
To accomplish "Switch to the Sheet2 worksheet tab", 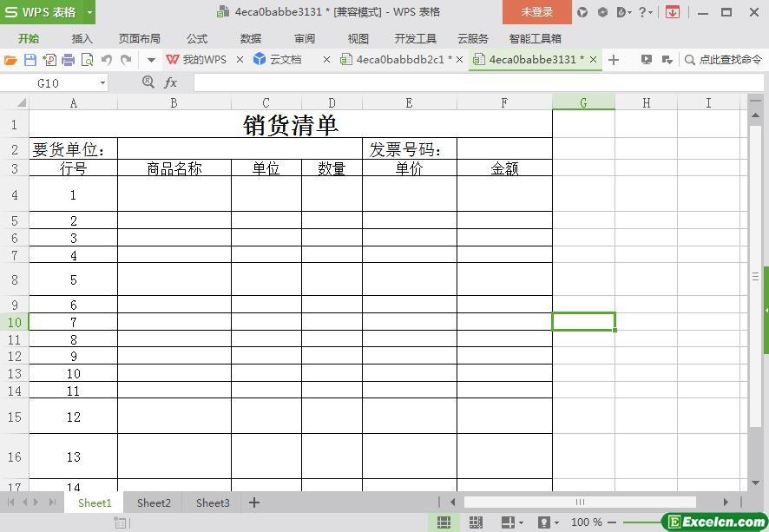I will click(x=154, y=502).
